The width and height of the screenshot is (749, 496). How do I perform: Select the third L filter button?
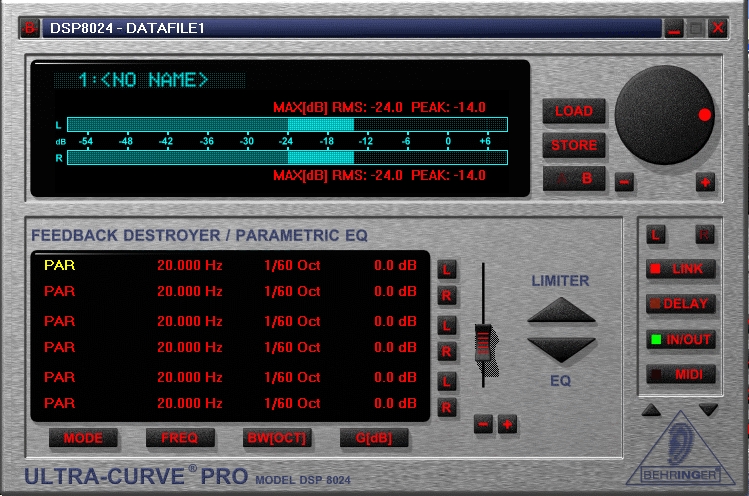[447, 382]
